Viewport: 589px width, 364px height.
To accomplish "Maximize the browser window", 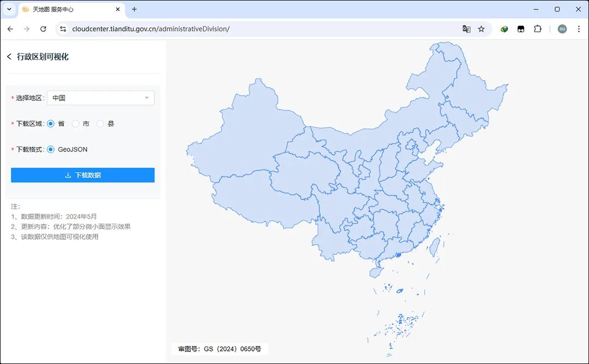I will click(557, 9).
